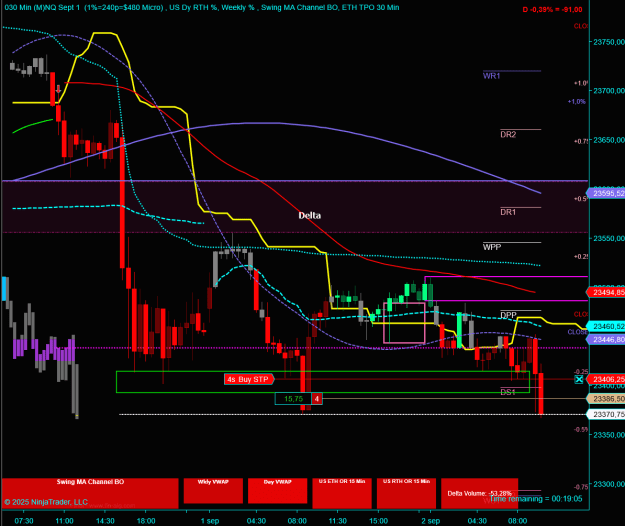Select the Swing MA Channel BO status box

click(90, 493)
